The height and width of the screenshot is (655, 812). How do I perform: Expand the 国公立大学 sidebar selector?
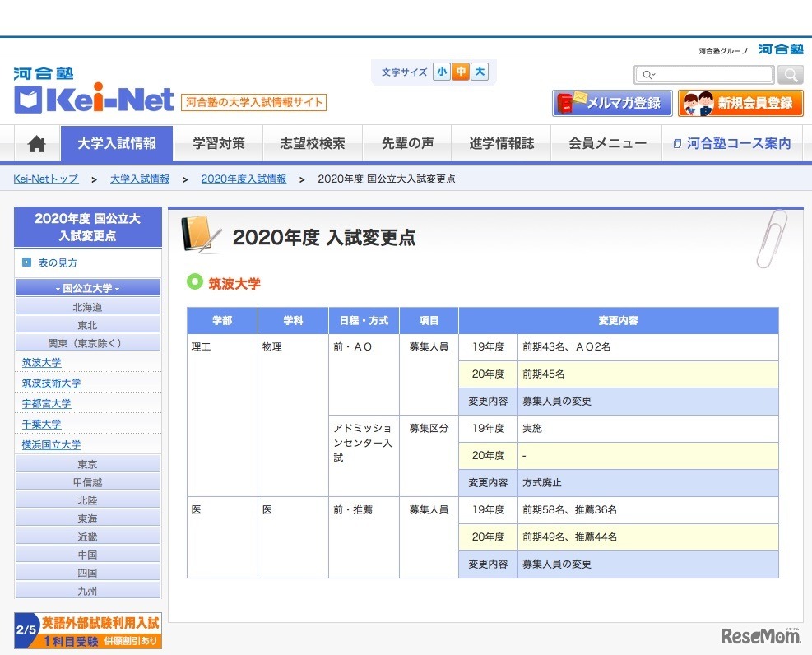[x=87, y=286]
